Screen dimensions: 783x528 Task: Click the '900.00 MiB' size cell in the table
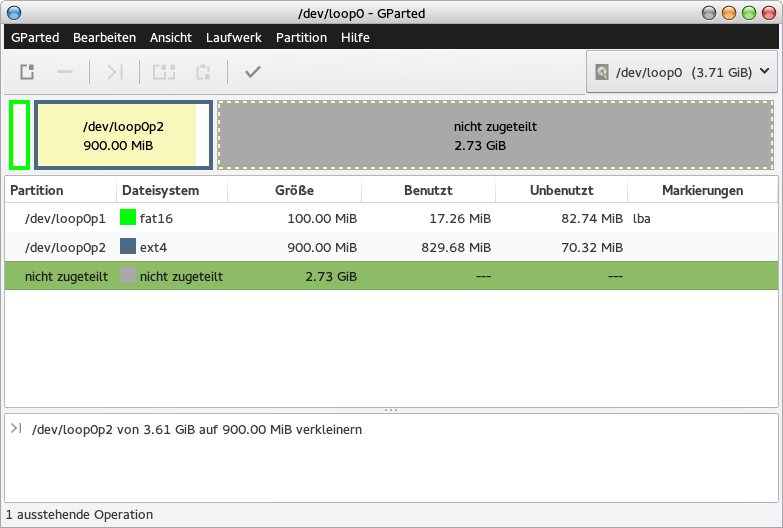[x=322, y=247]
